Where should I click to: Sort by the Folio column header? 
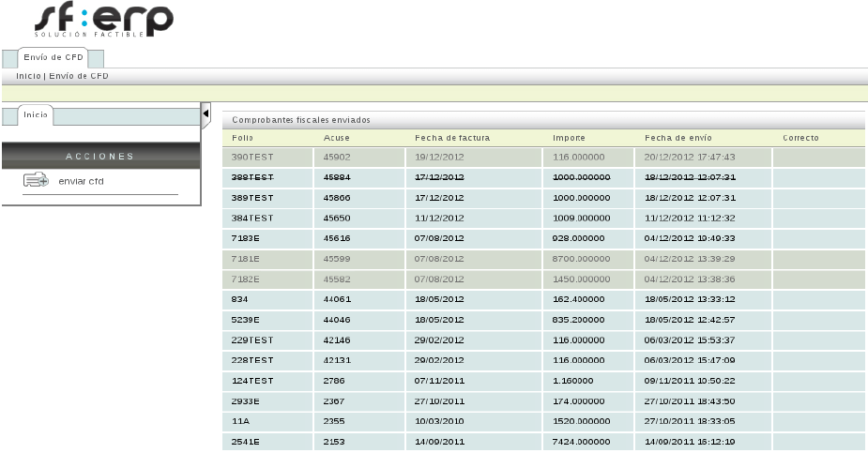tap(242, 139)
